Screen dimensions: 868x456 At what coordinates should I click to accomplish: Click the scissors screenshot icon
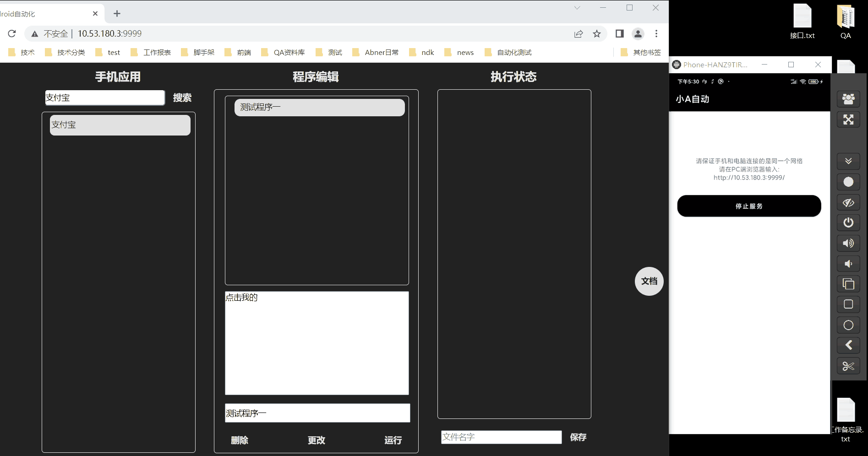click(848, 366)
